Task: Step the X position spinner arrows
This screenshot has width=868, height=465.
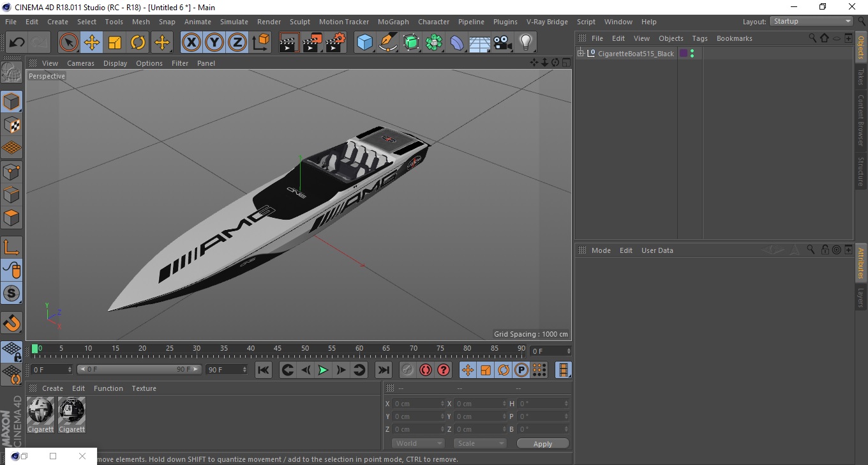Action: click(442, 404)
